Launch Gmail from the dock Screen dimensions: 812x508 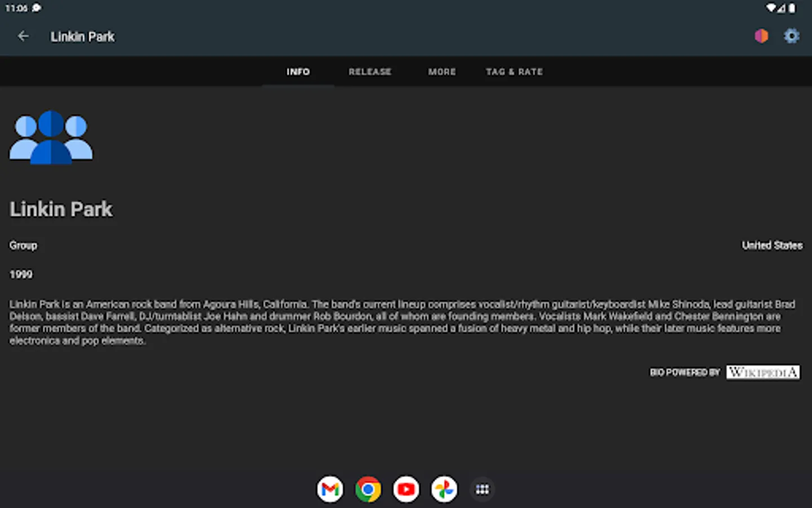[330, 489]
